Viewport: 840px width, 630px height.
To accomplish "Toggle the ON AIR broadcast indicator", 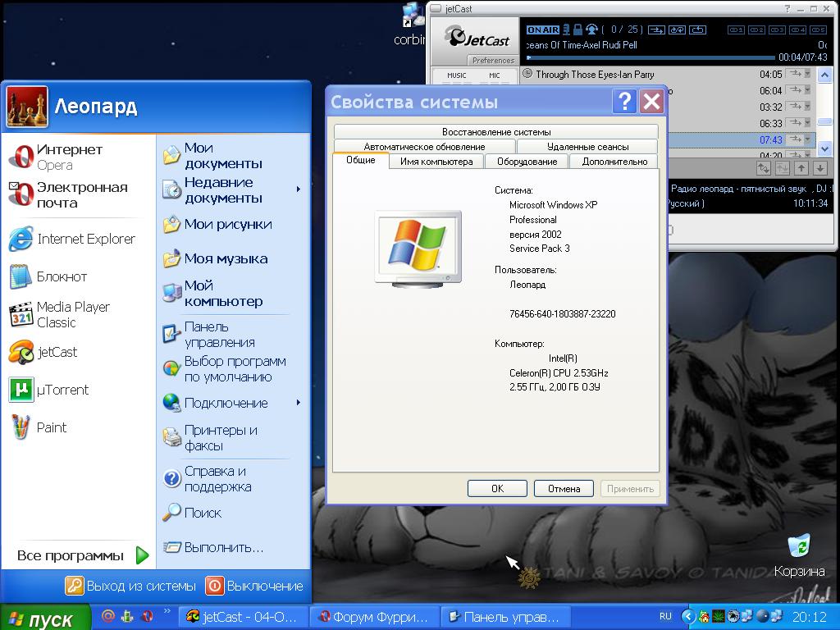I will click(x=542, y=30).
